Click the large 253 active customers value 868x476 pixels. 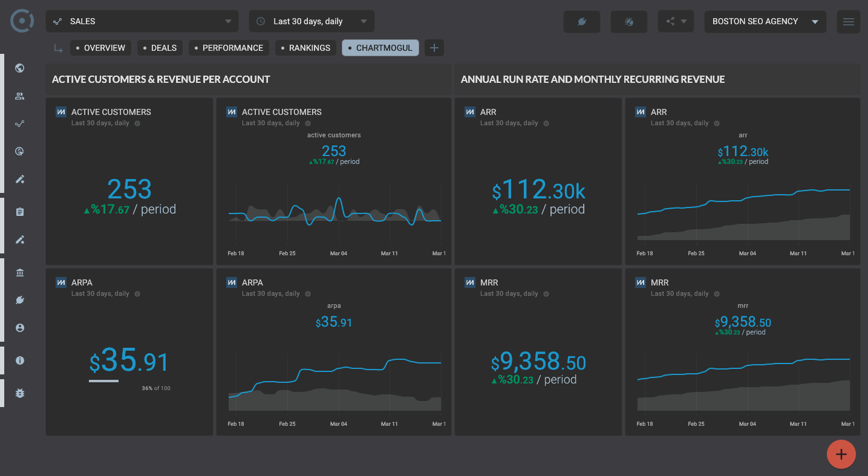129,189
